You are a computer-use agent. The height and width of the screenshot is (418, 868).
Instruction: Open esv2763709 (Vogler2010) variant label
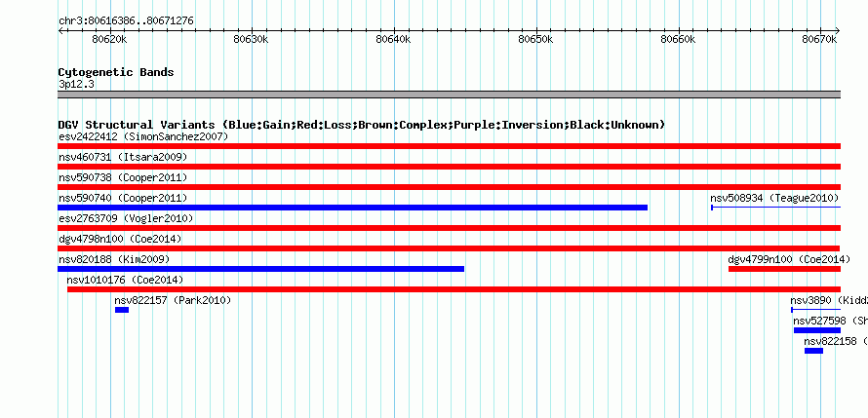[126, 218]
